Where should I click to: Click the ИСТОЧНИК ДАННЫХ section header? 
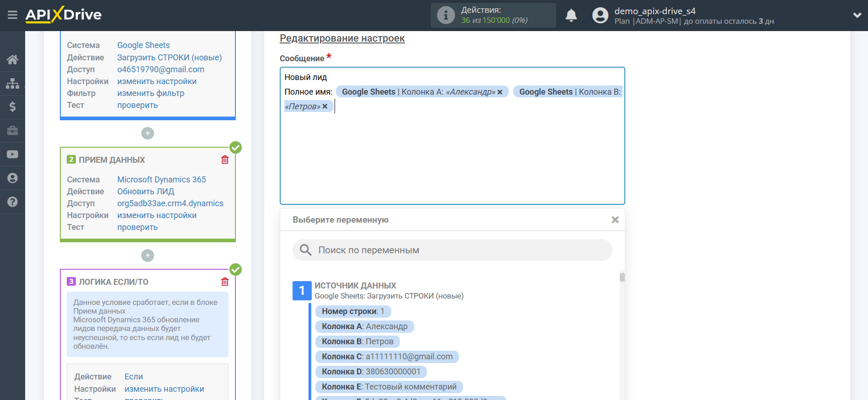(x=355, y=285)
